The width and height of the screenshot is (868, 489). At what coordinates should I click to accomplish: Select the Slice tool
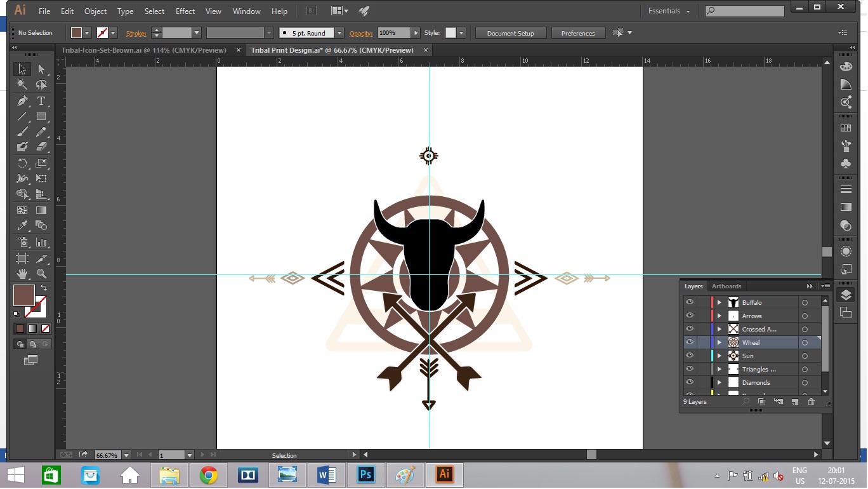click(x=41, y=258)
